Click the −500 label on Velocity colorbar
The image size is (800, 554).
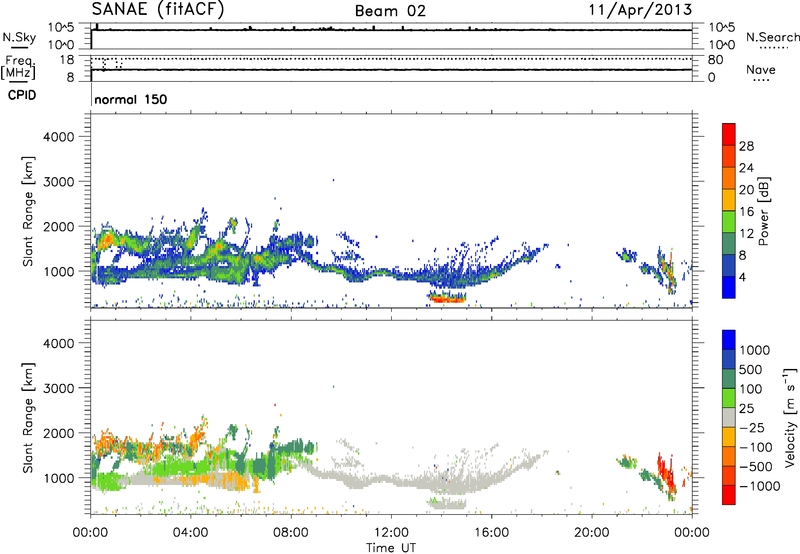pyautogui.click(x=755, y=466)
